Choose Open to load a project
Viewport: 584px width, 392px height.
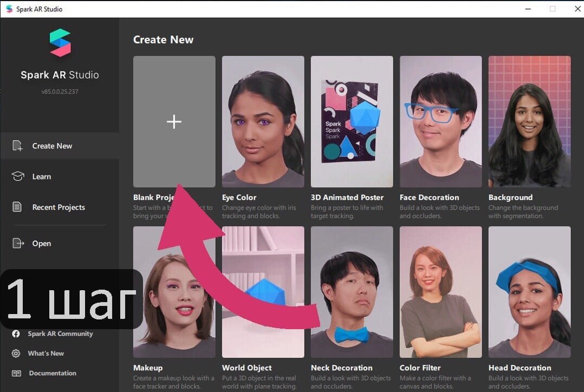[x=60, y=244]
